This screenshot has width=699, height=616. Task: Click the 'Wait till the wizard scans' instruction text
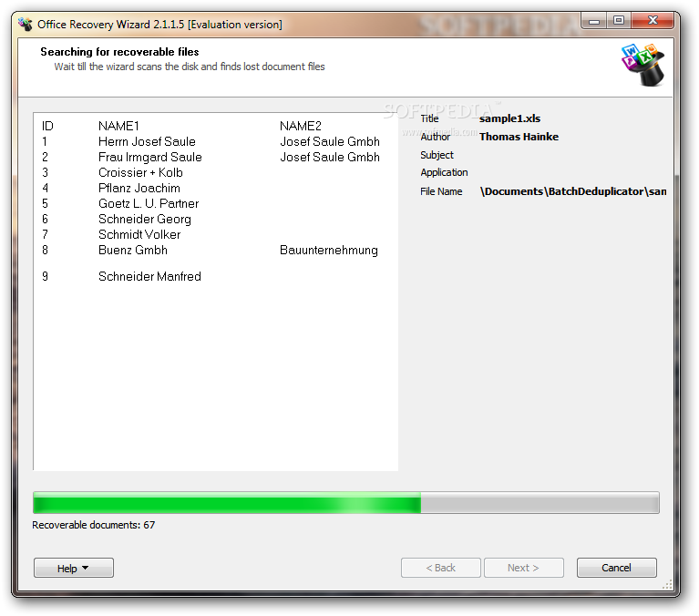tap(190, 67)
